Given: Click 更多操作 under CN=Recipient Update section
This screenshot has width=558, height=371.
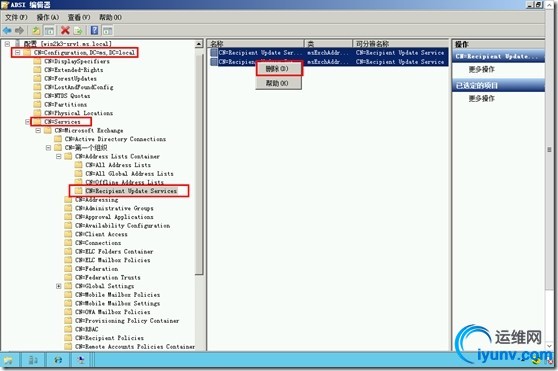Looking at the screenshot, I should click(x=481, y=69).
